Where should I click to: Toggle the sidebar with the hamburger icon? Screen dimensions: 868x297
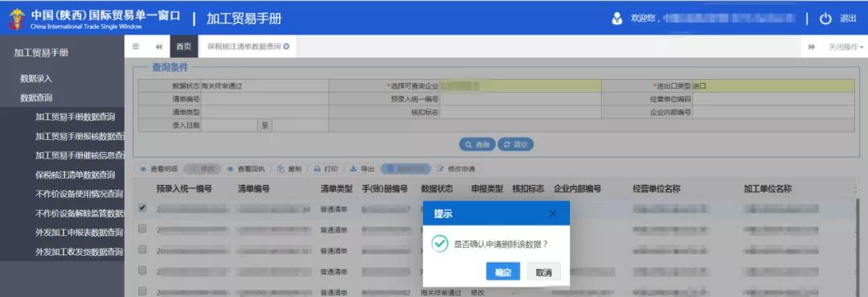click(136, 47)
